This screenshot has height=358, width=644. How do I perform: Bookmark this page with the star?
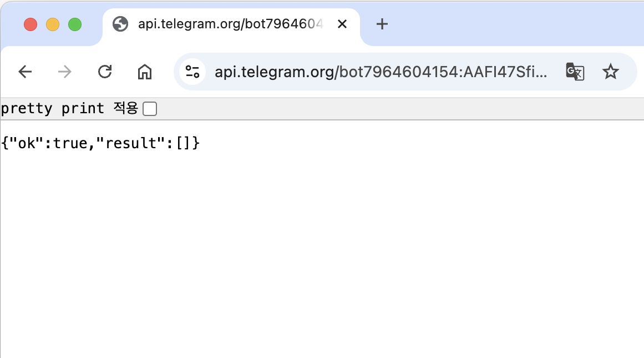[x=610, y=72]
